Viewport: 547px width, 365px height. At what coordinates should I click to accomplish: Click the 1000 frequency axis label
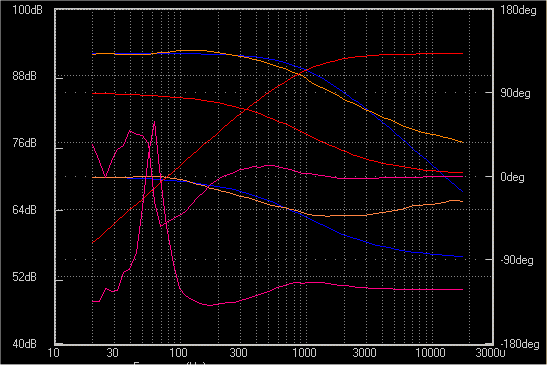coord(304,353)
